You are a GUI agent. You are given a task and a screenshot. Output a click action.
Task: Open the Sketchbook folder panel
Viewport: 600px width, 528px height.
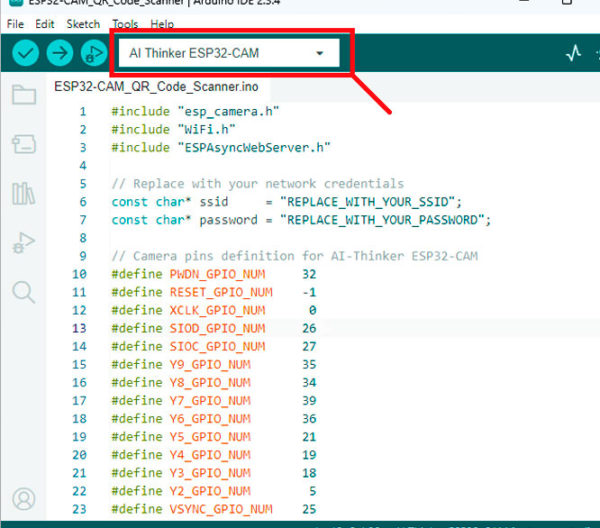[23, 96]
